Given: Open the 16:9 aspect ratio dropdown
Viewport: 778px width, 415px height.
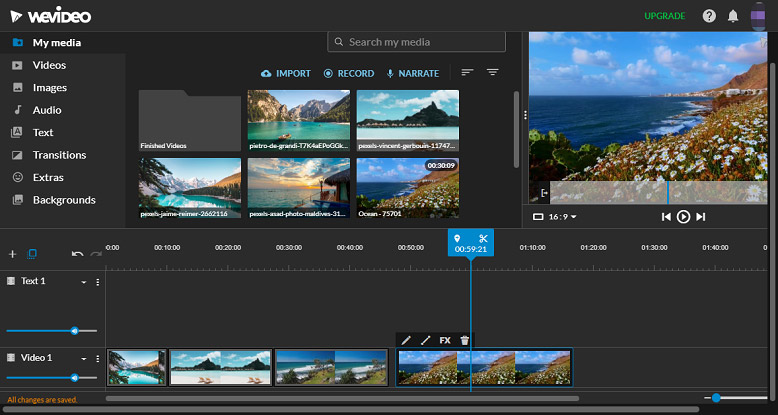Looking at the screenshot, I should click(555, 217).
